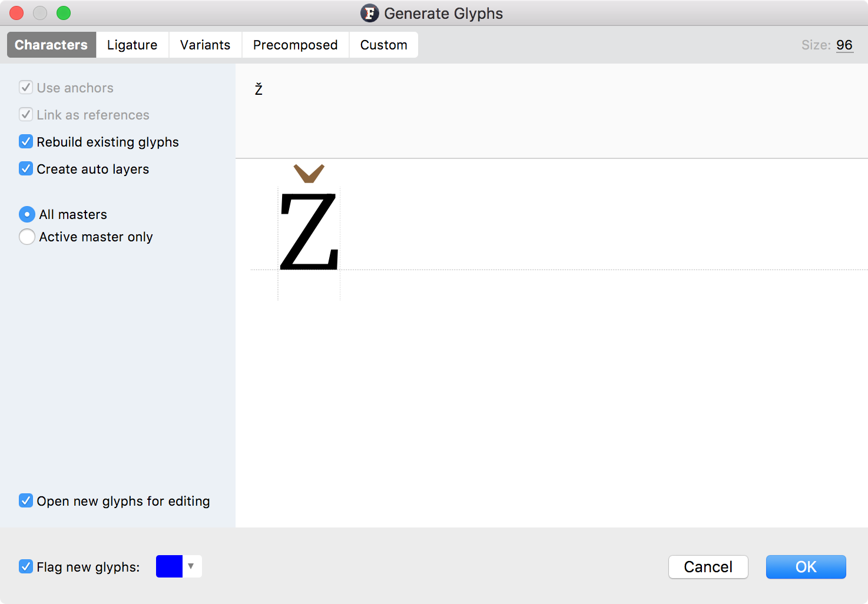Viewport: 868px width, 604px height.
Task: Click the green fullscreen window button
Action: click(x=64, y=13)
